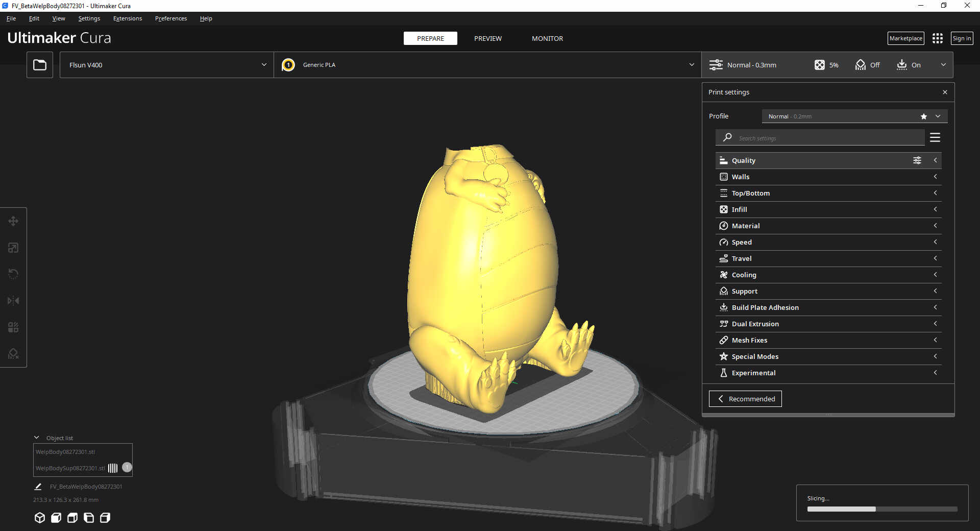This screenshot has width=980, height=531.
Task: Expand the Cooling settings category
Action: pos(828,275)
